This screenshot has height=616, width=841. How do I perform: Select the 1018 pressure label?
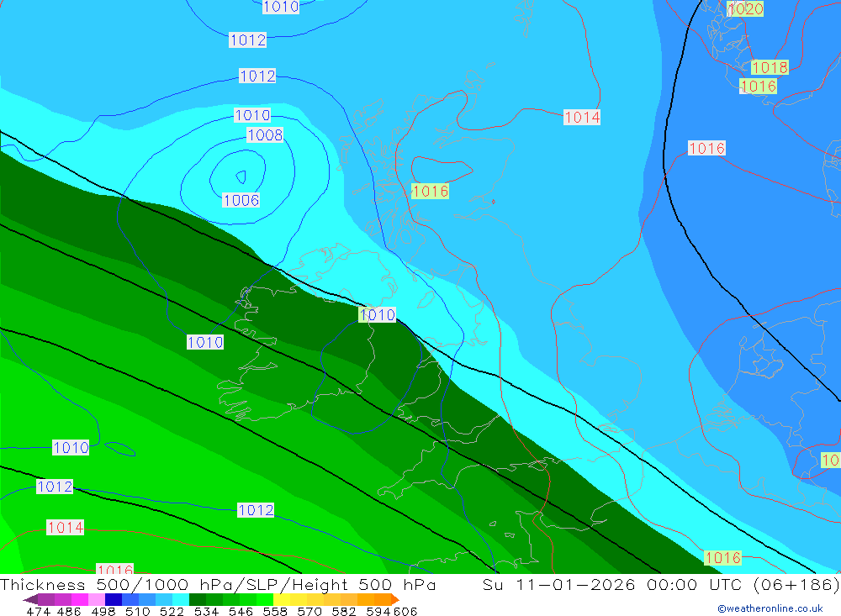[x=770, y=67]
